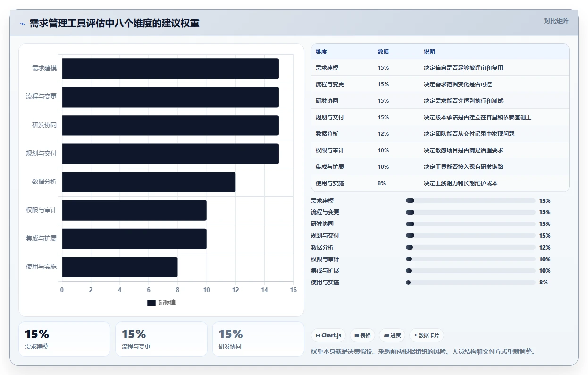Click the 数据分析 chart bar
Screen dimensions: 588x375
coord(149,182)
